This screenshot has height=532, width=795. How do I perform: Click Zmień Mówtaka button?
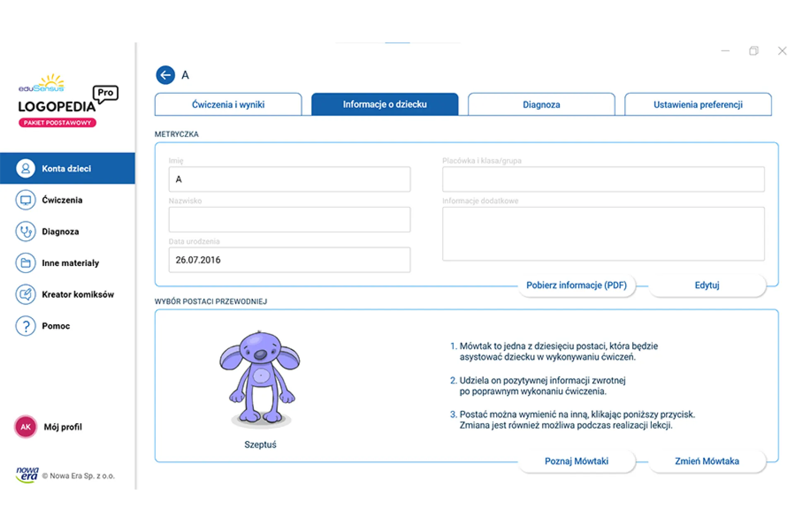[x=707, y=461]
